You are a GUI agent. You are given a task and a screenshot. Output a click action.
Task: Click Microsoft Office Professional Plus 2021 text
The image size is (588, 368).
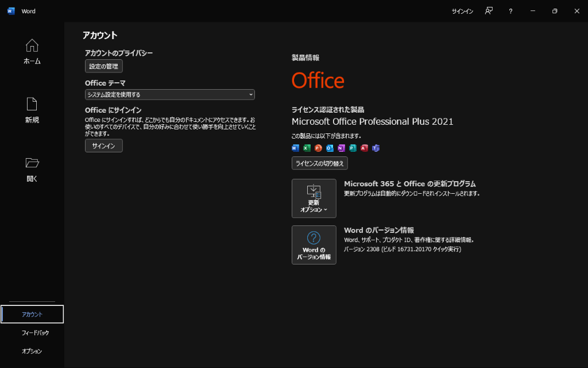(x=372, y=122)
